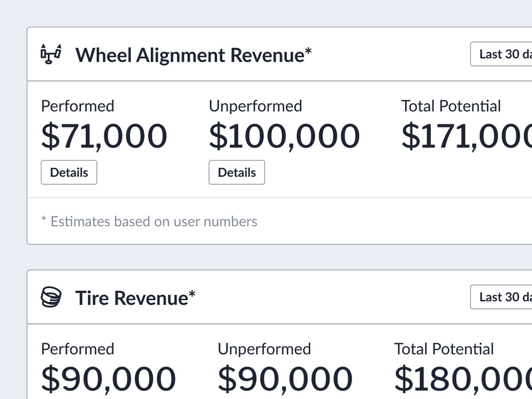Click the Total Potential label in Wheel Alignment card
This screenshot has width=532, height=399.
coord(451,106)
